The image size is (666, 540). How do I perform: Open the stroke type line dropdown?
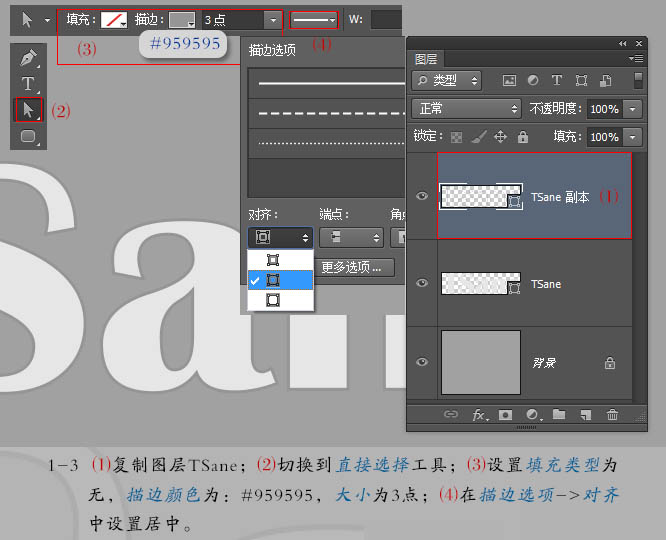(314, 20)
